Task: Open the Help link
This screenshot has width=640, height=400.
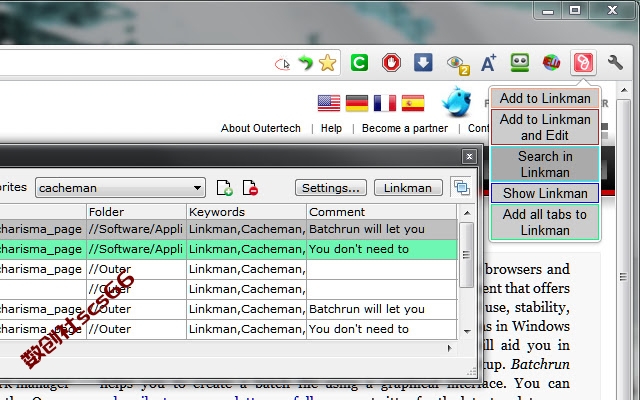Action: pyautogui.click(x=331, y=128)
